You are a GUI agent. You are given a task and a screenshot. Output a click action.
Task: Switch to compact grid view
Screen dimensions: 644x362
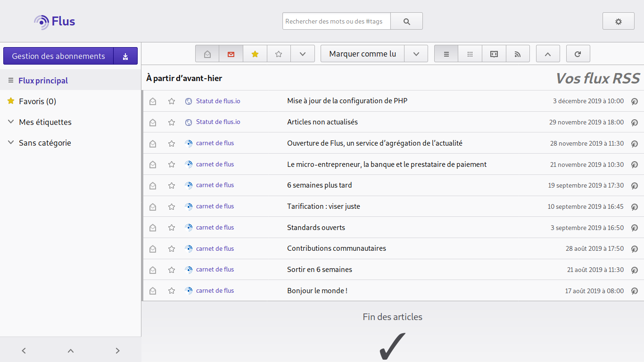[470, 53]
